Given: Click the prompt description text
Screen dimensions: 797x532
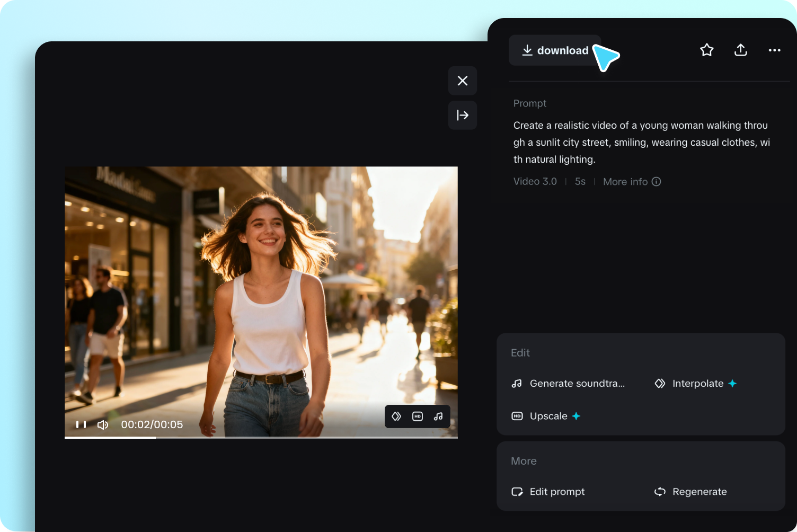Looking at the screenshot, I should (641, 142).
